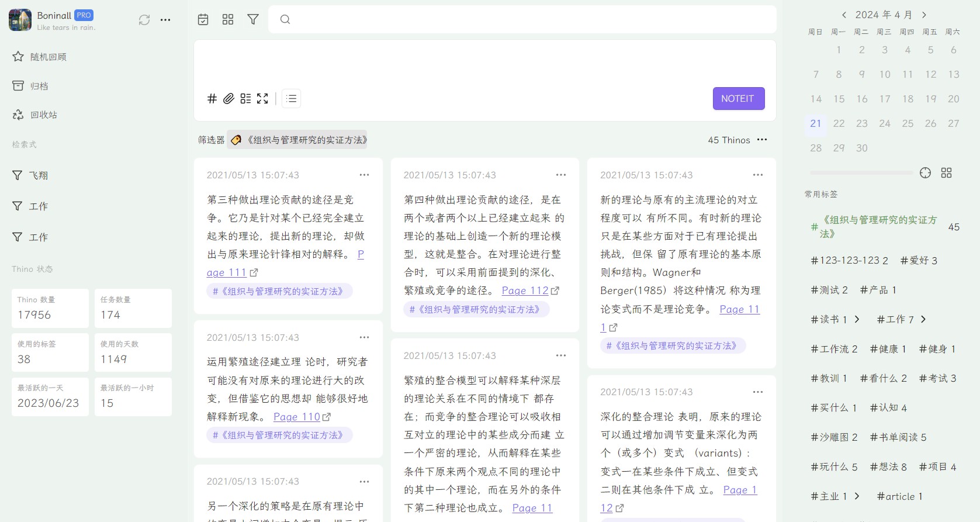Click the sync refresh icon

[144, 20]
